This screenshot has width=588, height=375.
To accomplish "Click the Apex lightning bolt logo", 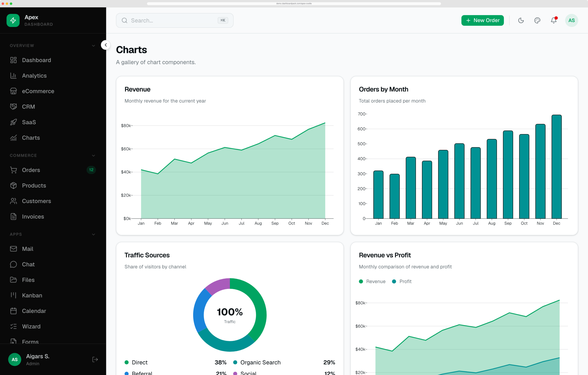I will click(x=13, y=20).
